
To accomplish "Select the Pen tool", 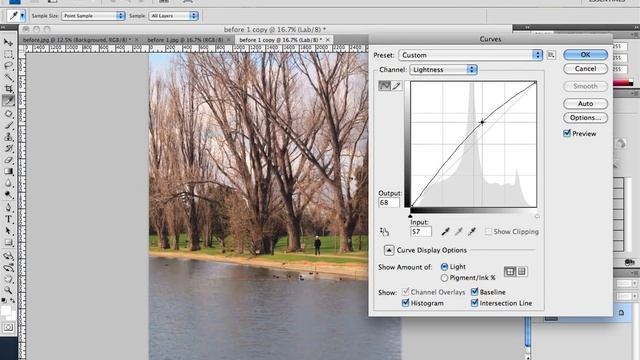I will point(8,208).
